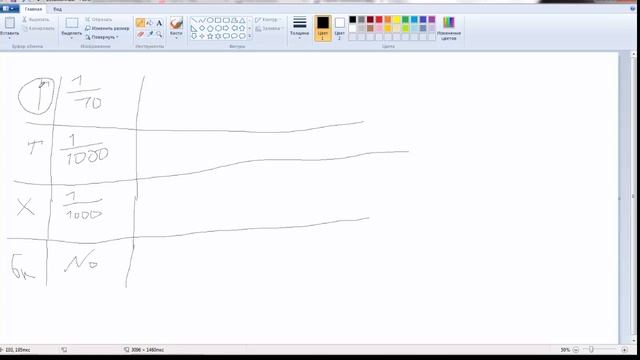The width and height of the screenshot is (640, 360).
Task: Choose the Down arrow shape
Action: pyautogui.click(x=194, y=36)
